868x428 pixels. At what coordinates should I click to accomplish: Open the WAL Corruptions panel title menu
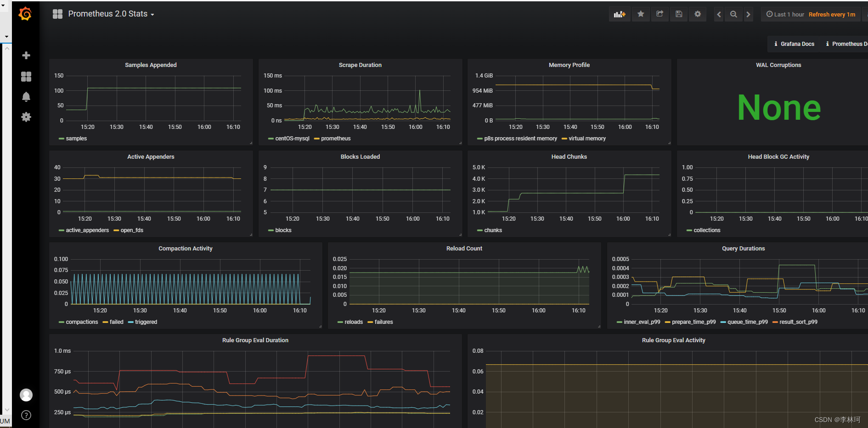(778, 65)
